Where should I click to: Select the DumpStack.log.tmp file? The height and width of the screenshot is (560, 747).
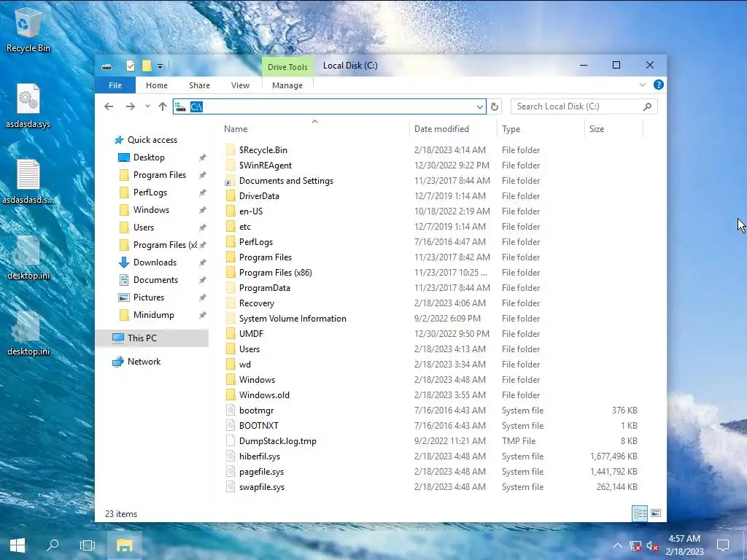[277, 441]
